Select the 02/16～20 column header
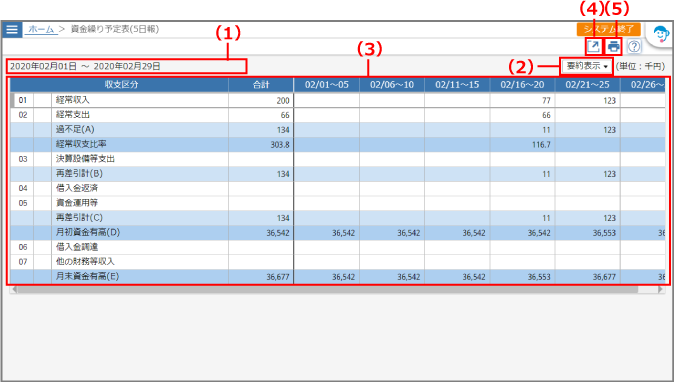674x382 pixels. click(522, 85)
